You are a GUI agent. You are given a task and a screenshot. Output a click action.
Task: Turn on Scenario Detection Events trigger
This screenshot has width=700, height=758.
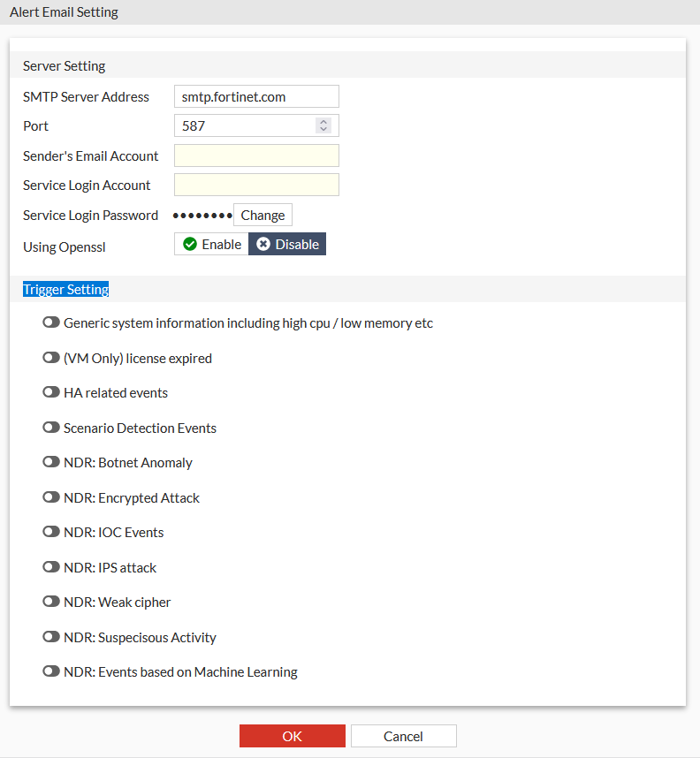51,428
